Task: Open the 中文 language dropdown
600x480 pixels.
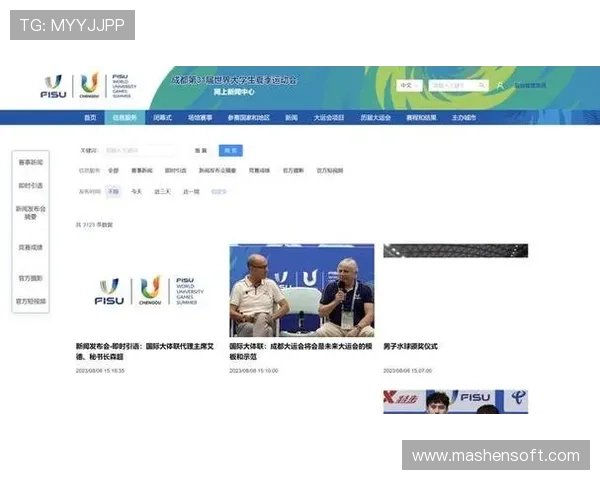Action: [x=409, y=86]
